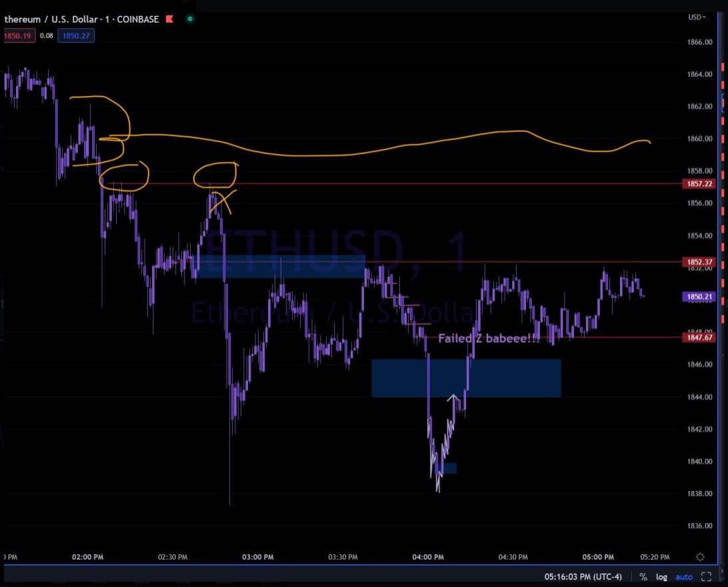
Task: Click the 1860.00 price axis label
Action: [699, 138]
